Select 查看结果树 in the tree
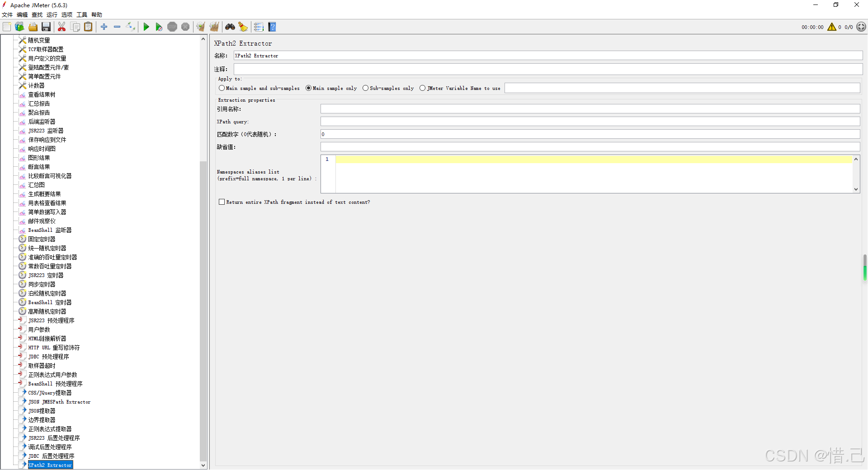The width and height of the screenshot is (868, 470). pos(42,94)
